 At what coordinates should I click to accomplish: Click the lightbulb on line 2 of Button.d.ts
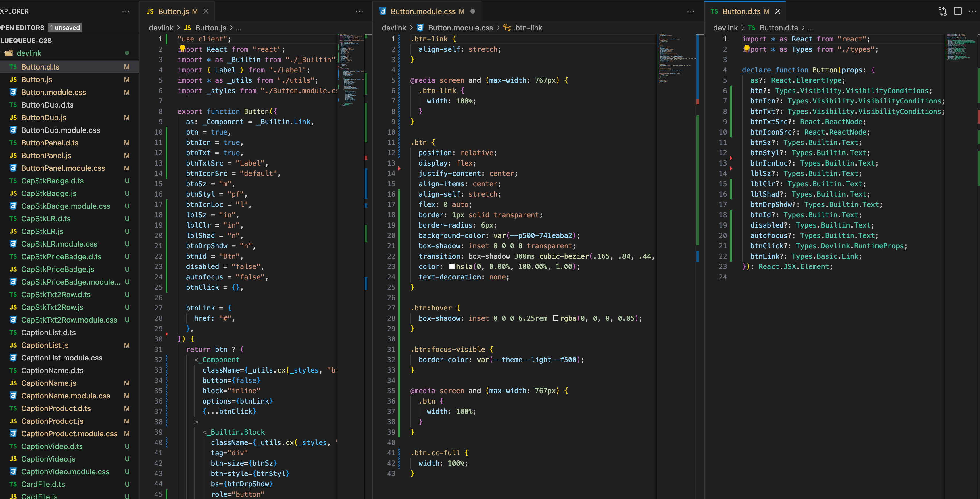click(747, 48)
